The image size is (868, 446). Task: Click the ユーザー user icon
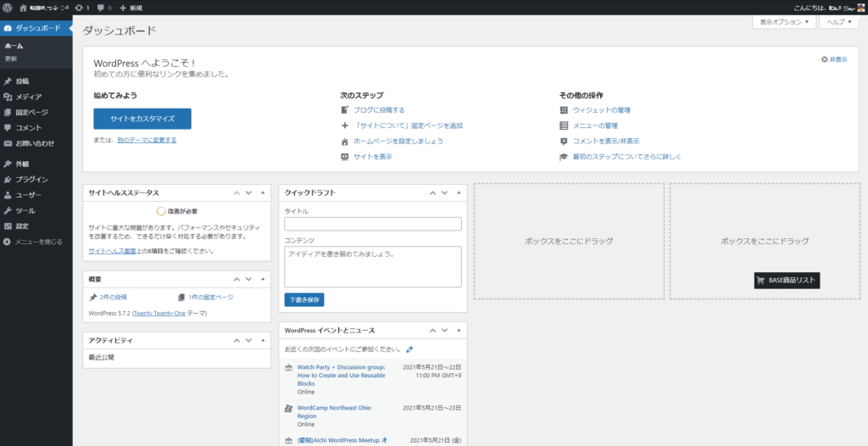tap(7, 195)
